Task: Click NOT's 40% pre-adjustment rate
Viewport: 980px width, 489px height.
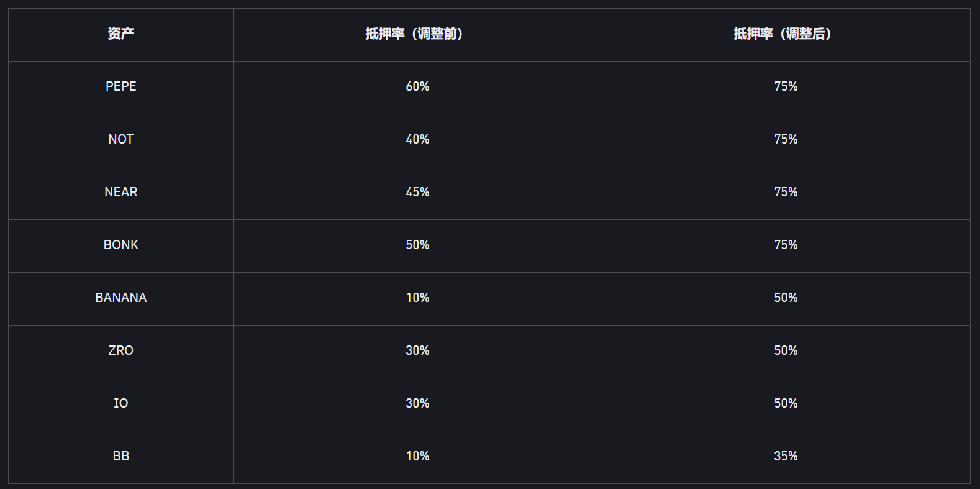Action: 417,140
